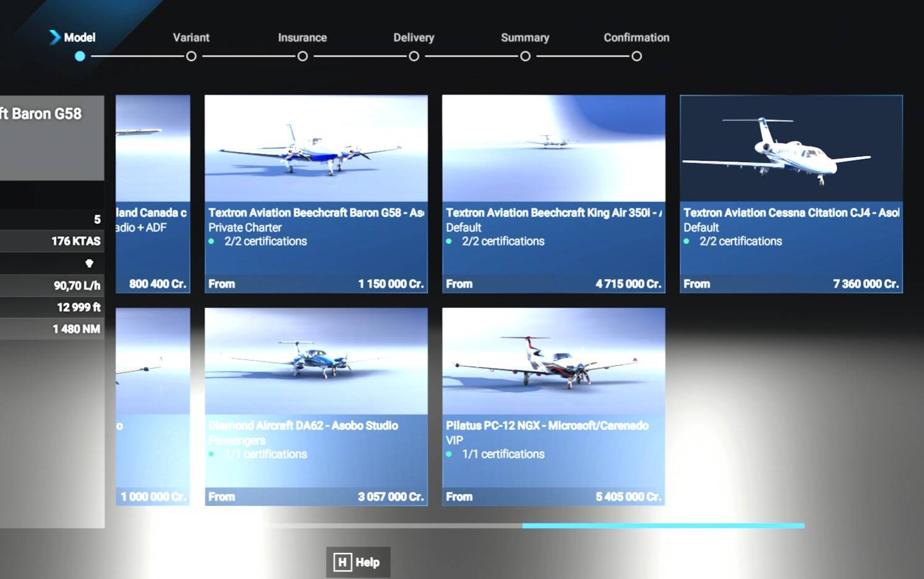924x579 pixels.
Task: Click the partially visible 800 400 Cr. price
Action: (158, 284)
